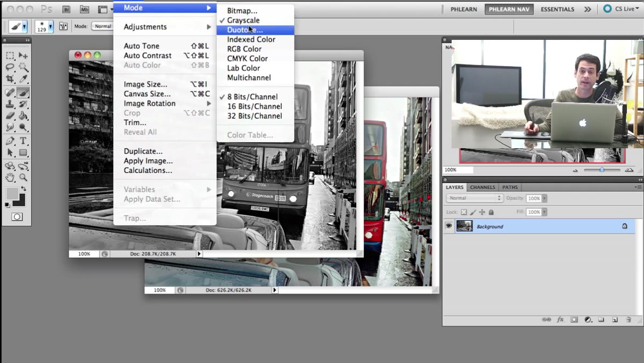Create new adjustment layer icon
Viewport: 644px width, 363px height.
click(x=588, y=319)
